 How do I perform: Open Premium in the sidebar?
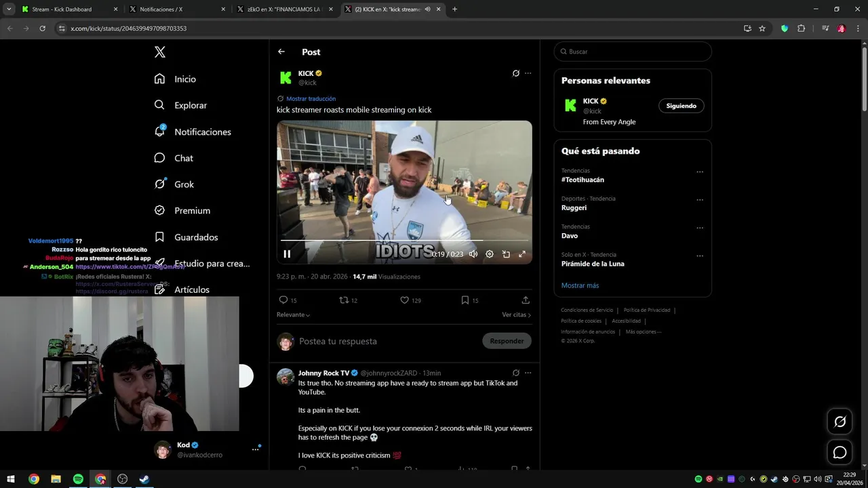tap(182, 211)
